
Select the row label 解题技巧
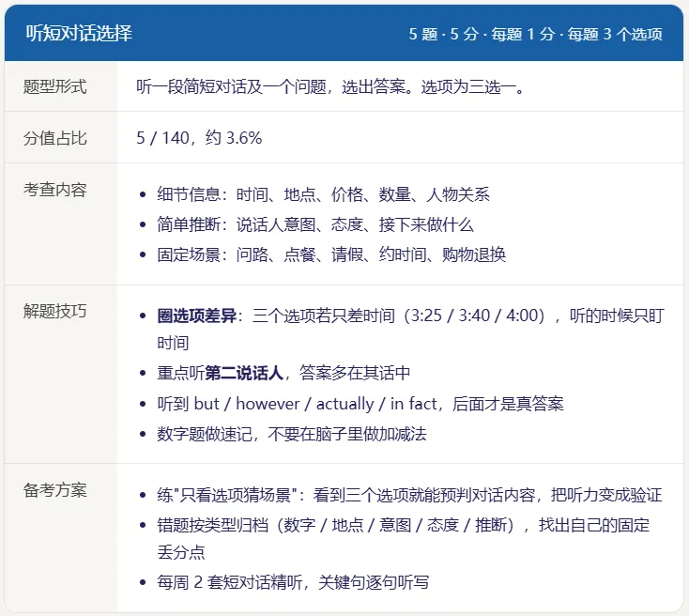point(55,311)
